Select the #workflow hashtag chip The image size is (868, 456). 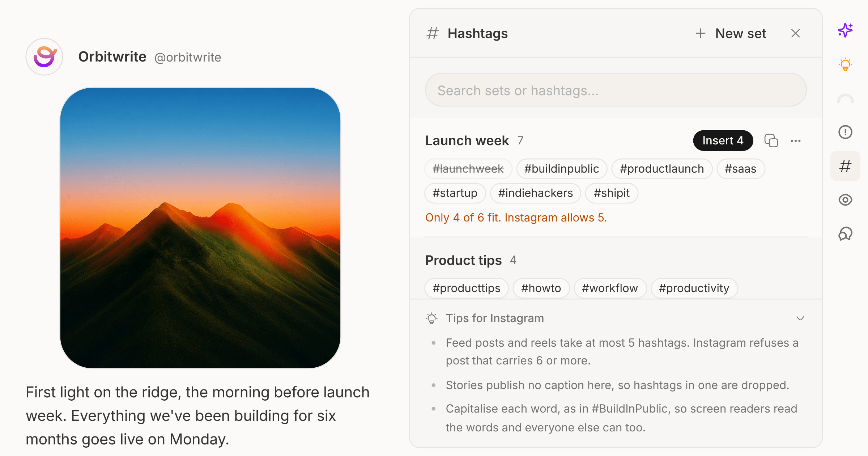click(610, 288)
